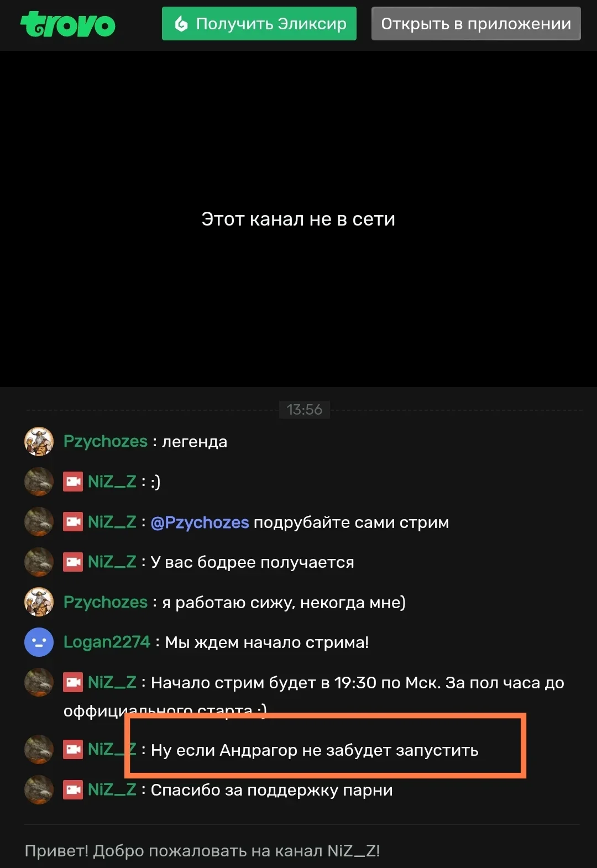The height and width of the screenshot is (868, 597).
Task: Open Pzychozes avatar next to легенда message
Action: tap(39, 441)
